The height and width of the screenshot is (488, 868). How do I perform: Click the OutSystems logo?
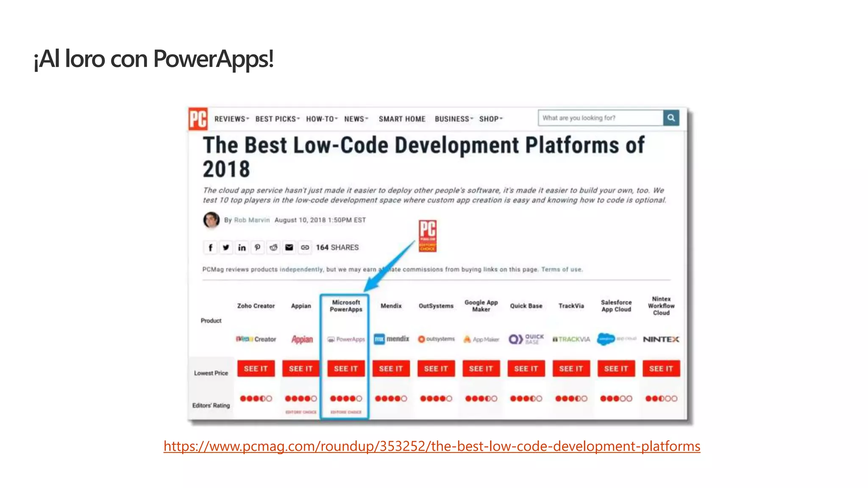[x=436, y=339]
